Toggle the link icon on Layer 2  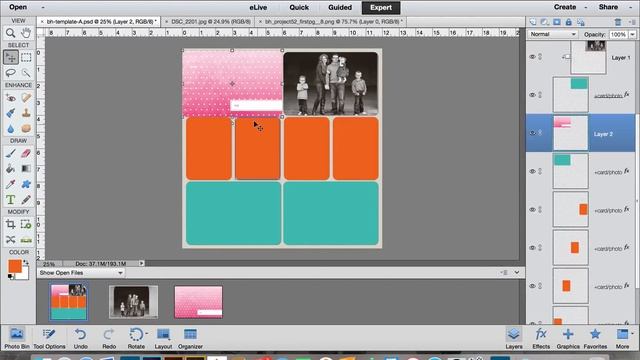[540, 133]
